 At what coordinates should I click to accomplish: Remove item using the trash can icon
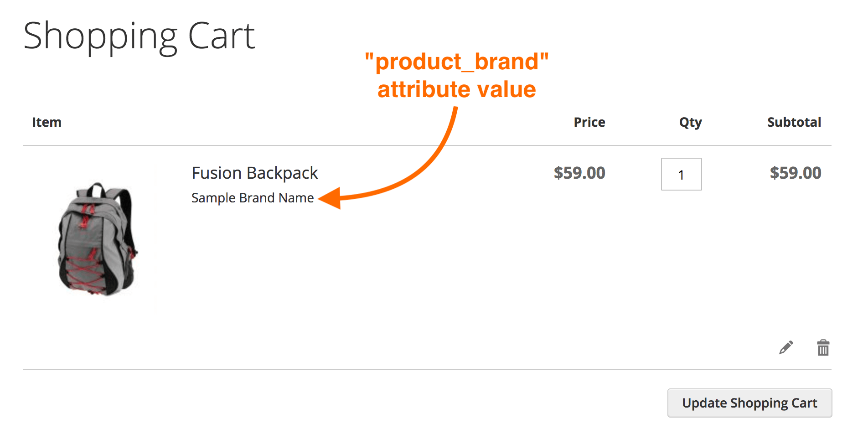[x=823, y=348]
